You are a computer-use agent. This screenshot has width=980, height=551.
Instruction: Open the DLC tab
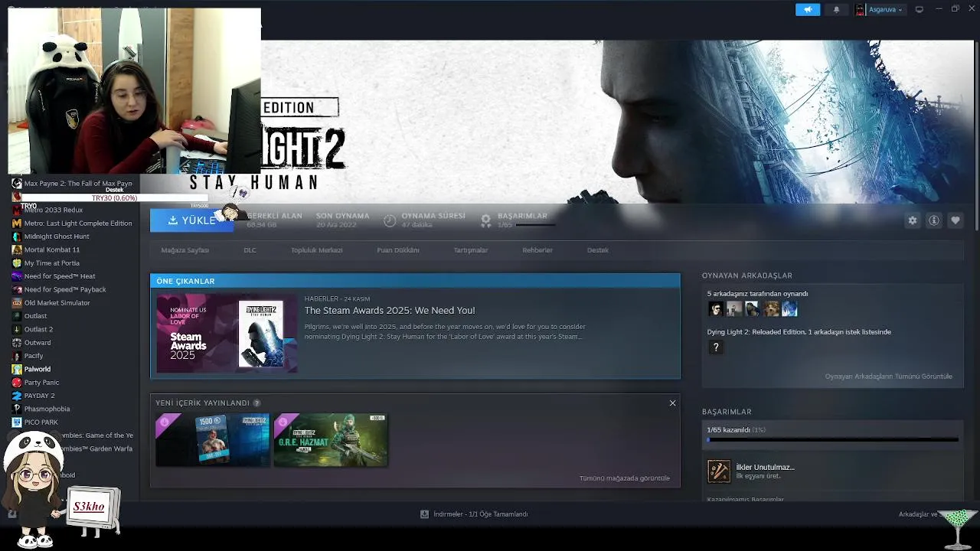250,250
